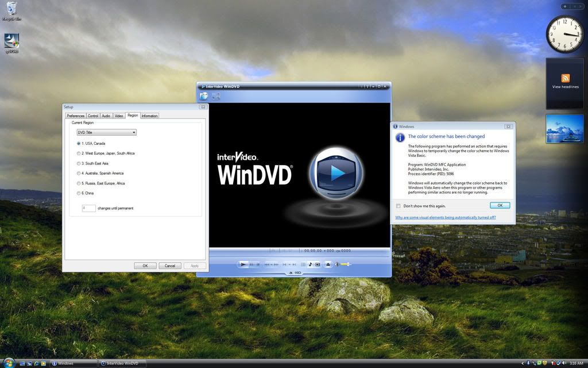588x368 pixels.
Task: Jump to next chapter in WinDVD
Action: click(x=294, y=264)
